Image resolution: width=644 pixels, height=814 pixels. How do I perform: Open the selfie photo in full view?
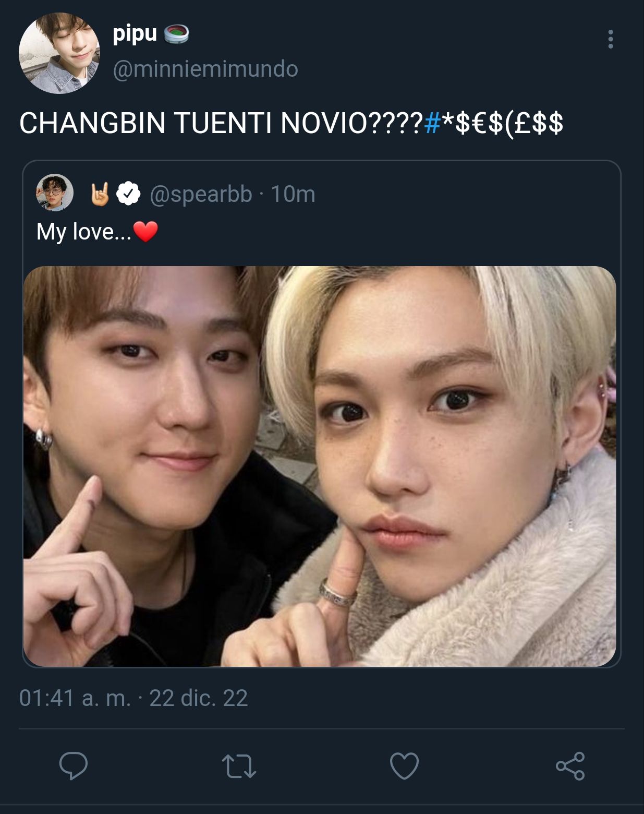pos(320,466)
